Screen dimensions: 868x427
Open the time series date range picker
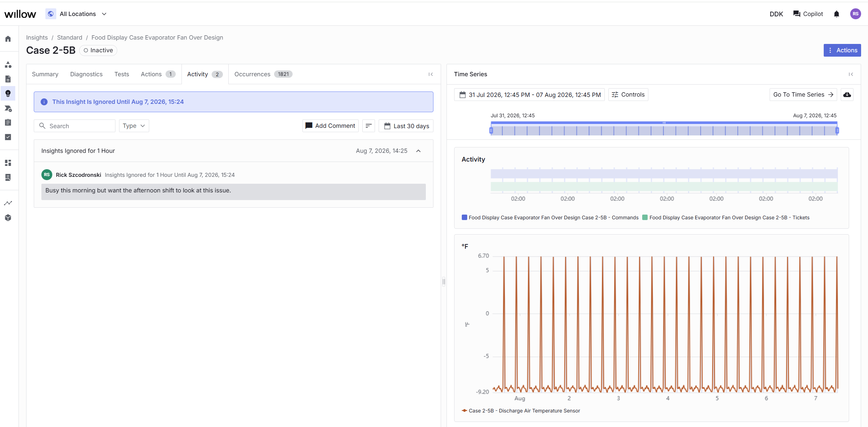coord(529,95)
